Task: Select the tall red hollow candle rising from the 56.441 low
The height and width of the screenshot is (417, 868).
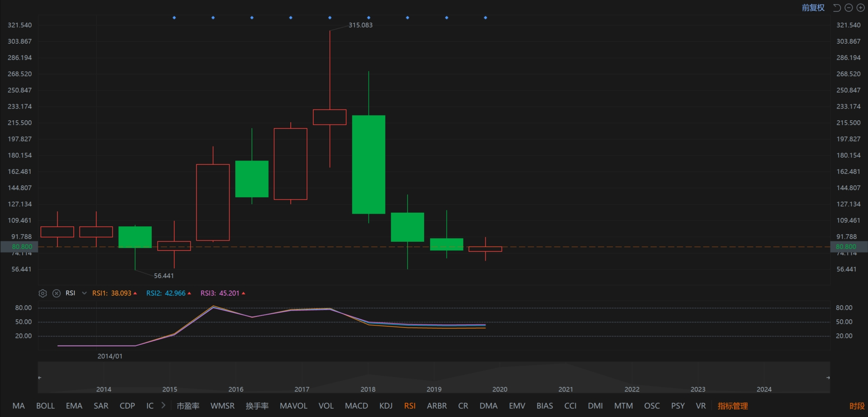Action: point(213,202)
